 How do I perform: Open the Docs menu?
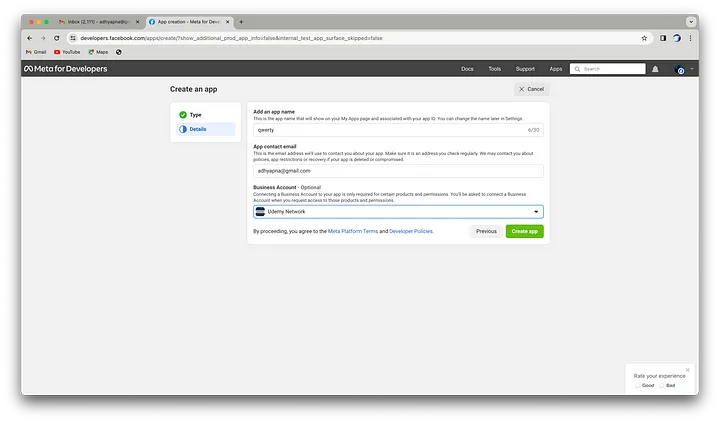[467, 69]
